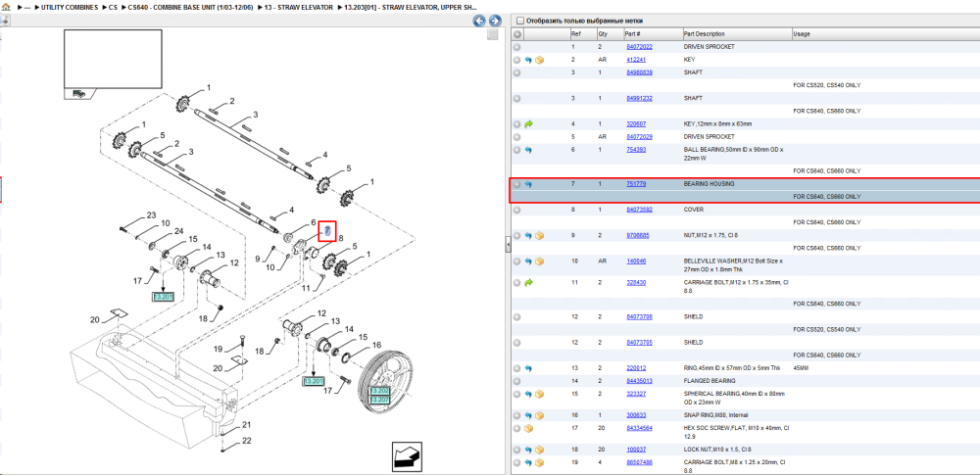The width and height of the screenshot is (980, 475).
Task: Select the DRIVEN SPROCKET 84072029 row marker
Action: [x=516, y=137]
